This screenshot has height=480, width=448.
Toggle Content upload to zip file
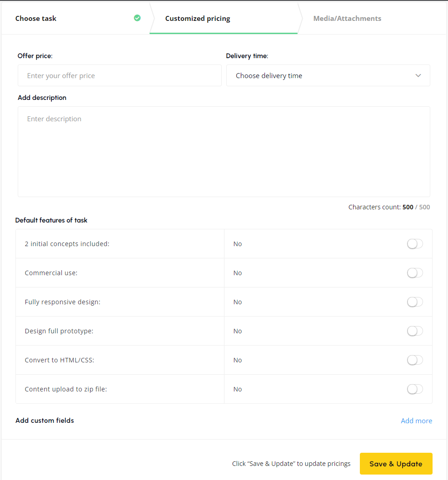415,389
